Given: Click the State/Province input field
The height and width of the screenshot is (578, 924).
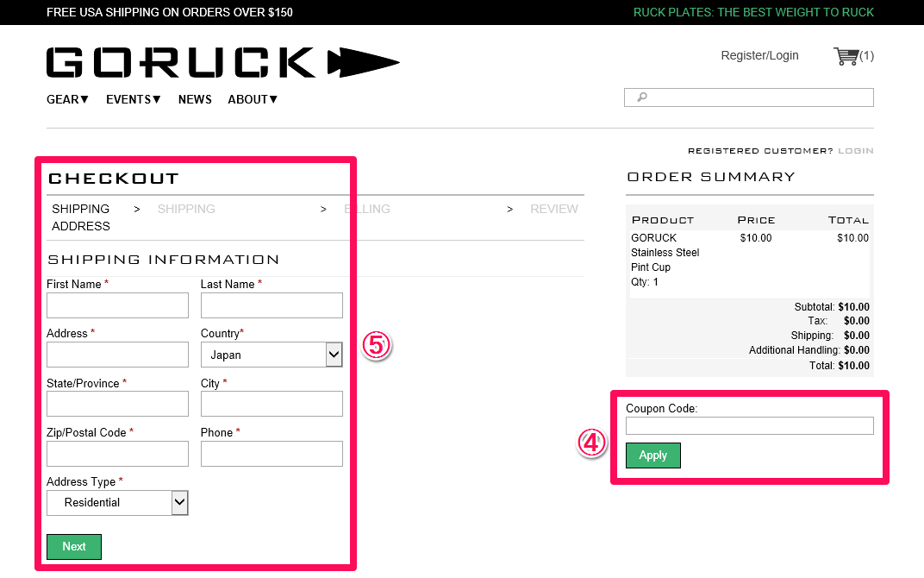Looking at the screenshot, I should click(x=118, y=404).
